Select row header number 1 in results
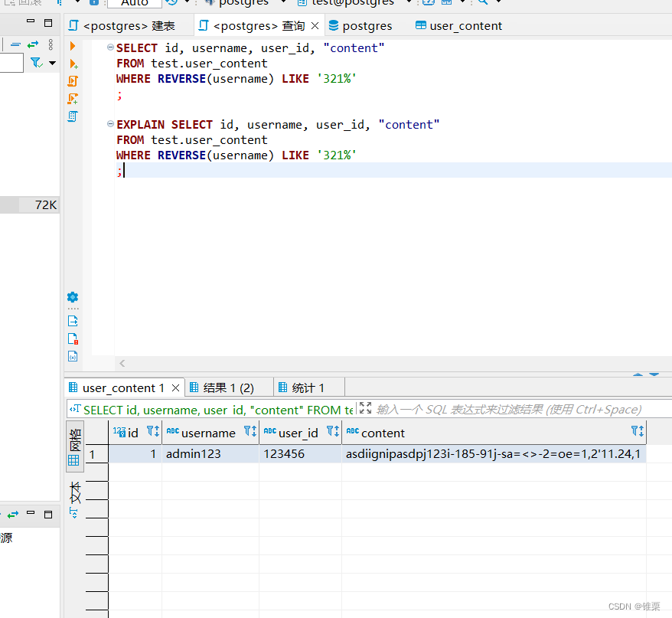The height and width of the screenshot is (618, 672). 96,454
